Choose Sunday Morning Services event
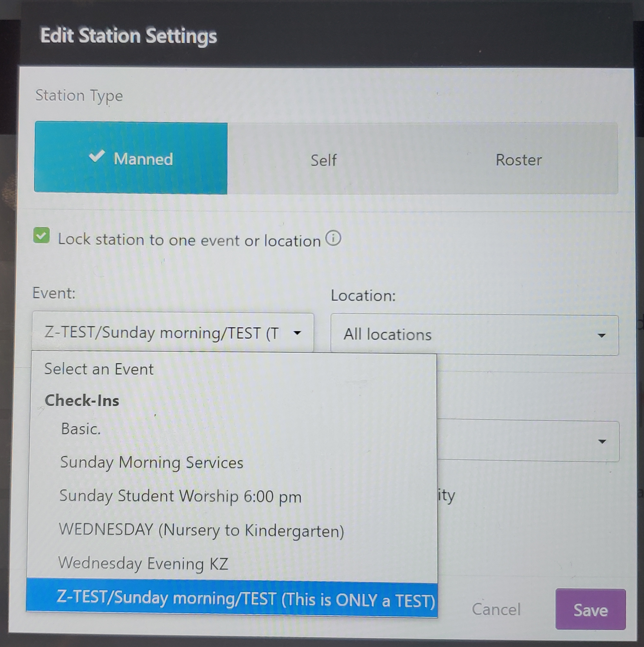 [x=151, y=462]
